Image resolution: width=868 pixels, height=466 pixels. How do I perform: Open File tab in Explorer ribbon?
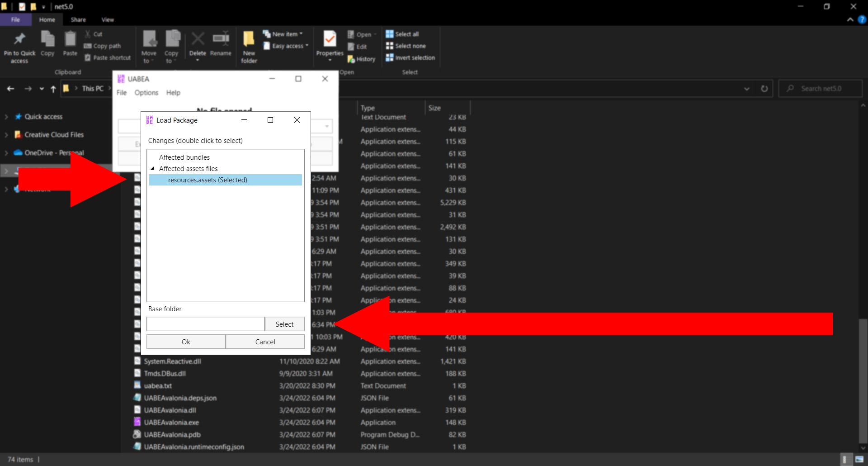15,19
